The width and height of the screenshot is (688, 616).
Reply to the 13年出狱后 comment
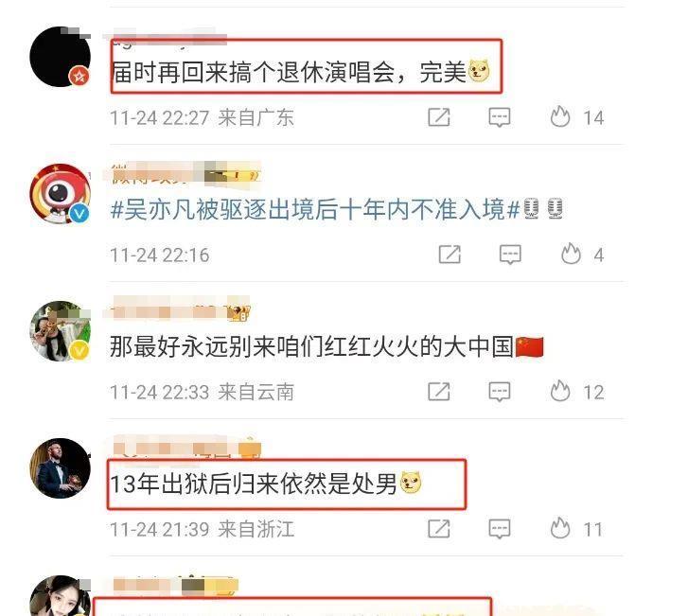[x=500, y=529]
